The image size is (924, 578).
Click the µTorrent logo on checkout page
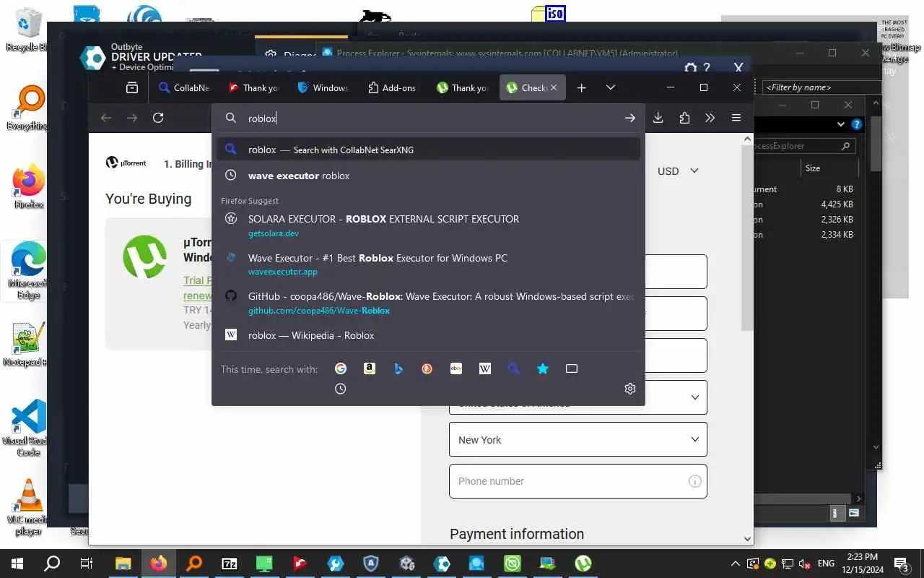[126, 163]
